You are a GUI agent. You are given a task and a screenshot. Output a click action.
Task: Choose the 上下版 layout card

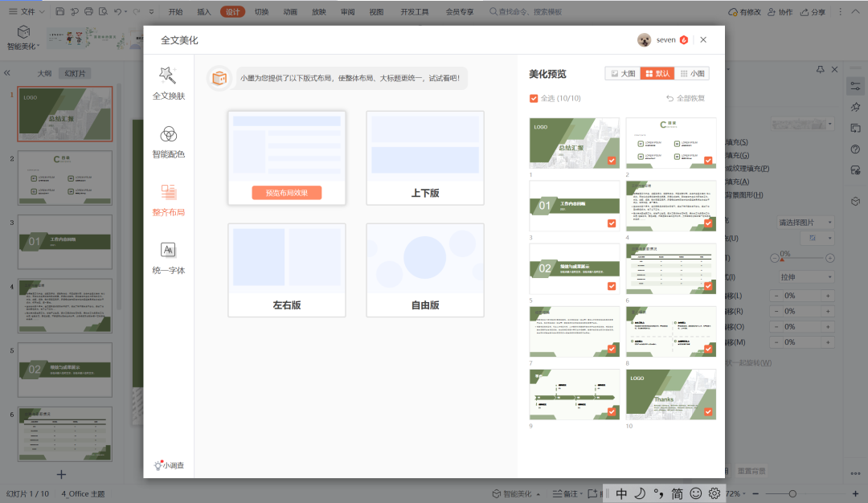pos(425,157)
